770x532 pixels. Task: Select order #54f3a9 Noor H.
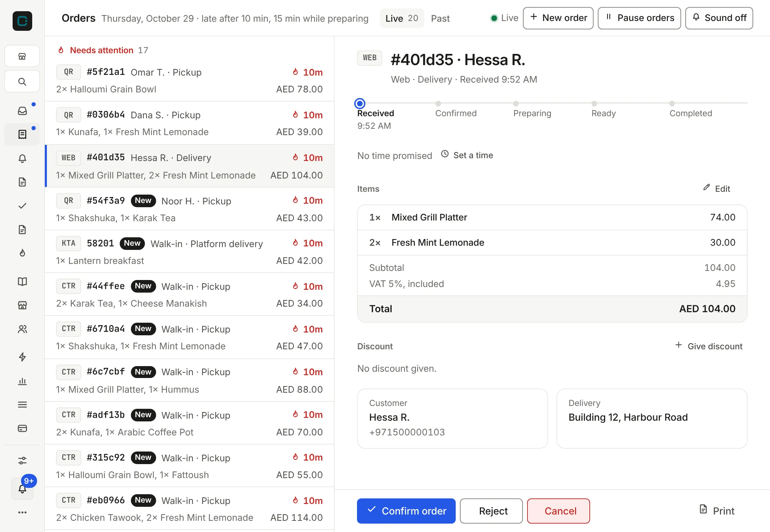click(x=189, y=209)
